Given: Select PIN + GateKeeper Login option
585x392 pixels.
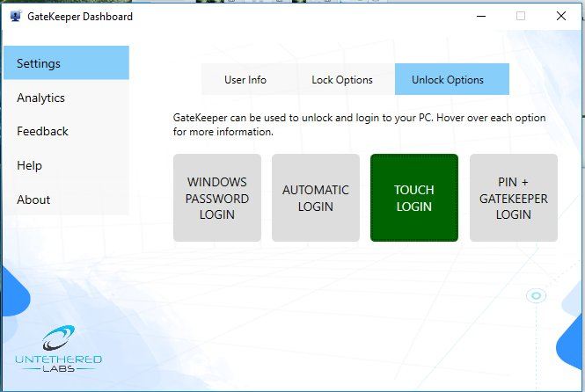Looking at the screenshot, I should (514, 198).
